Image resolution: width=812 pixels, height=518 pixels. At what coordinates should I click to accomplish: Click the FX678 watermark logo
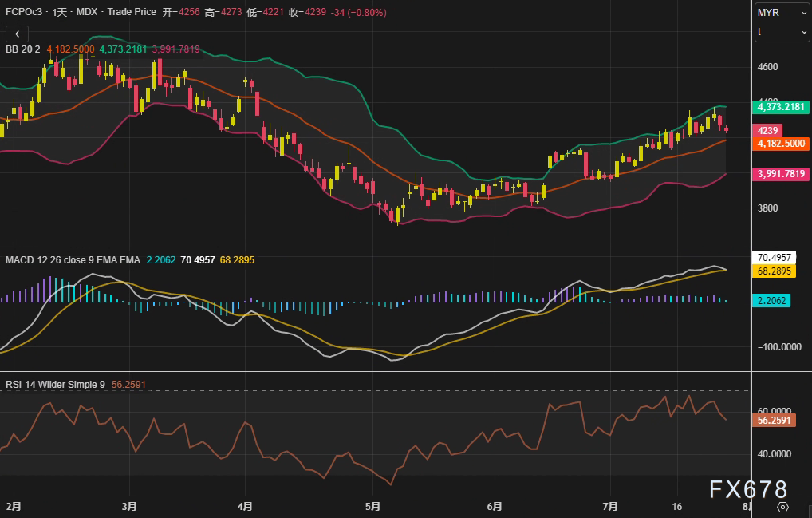coord(747,489)
